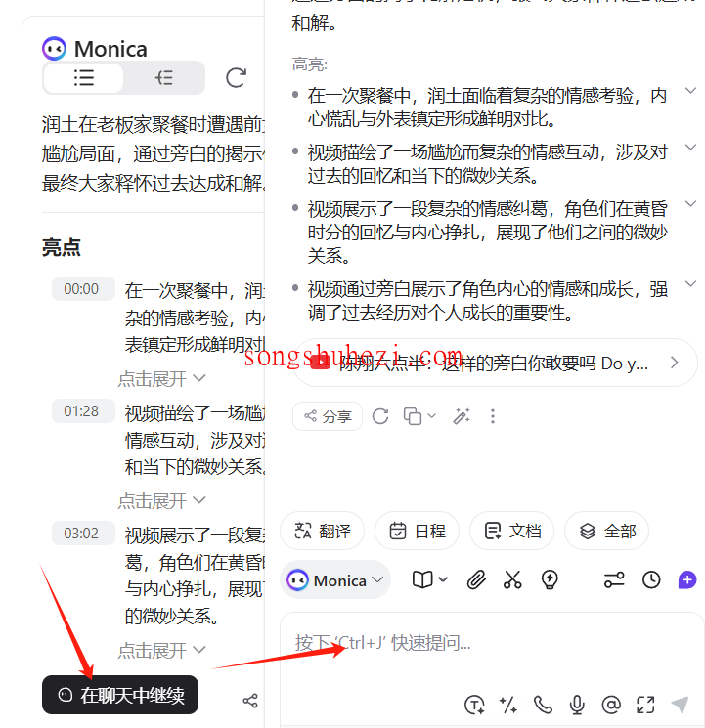Click the scissors screenshot icon
705x728 pixels.
point(512,579)
